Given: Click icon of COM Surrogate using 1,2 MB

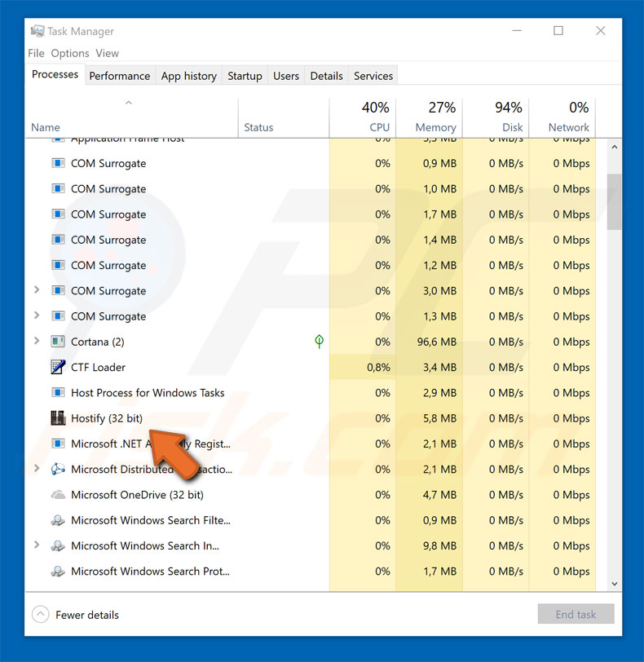Looking at the screenshot, I should click(x=58, y=265).
